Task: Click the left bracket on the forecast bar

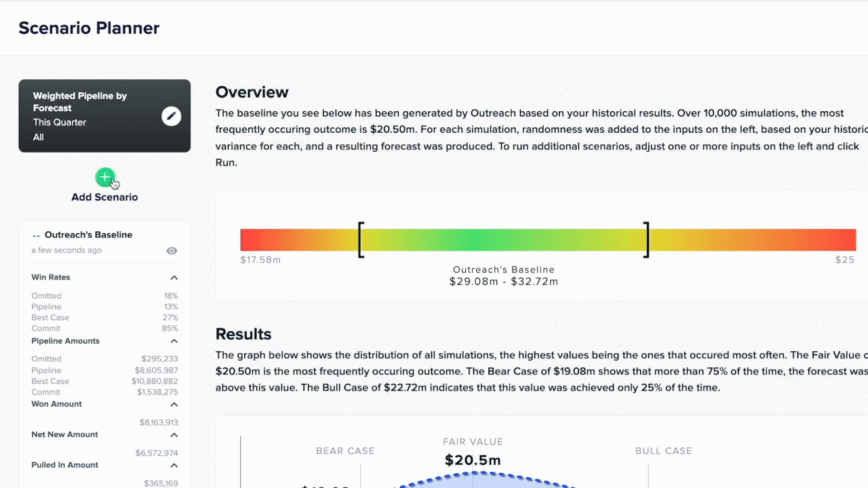Action: (361, 240)
